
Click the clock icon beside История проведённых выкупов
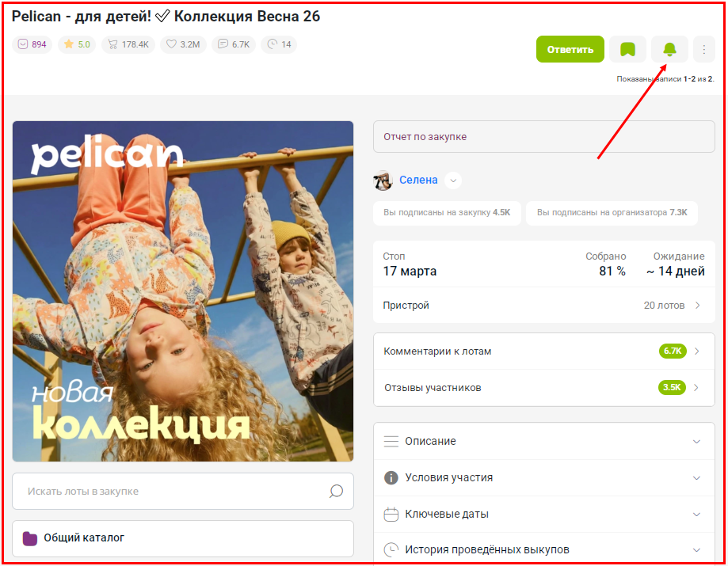click(391, 549)
